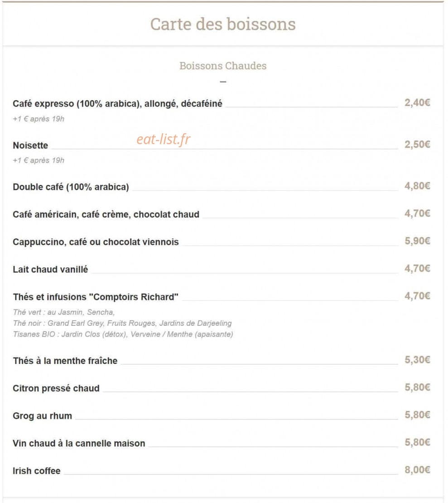Click the Thé noir description line
The image size is (448, 503).
122,323
